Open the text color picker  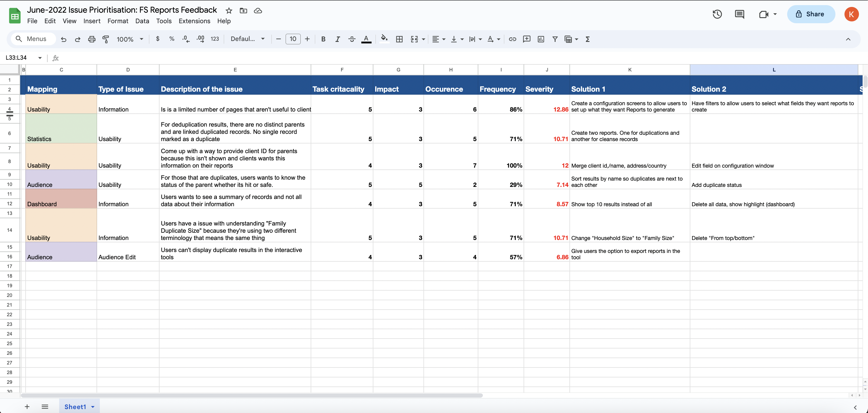point(366,39)
